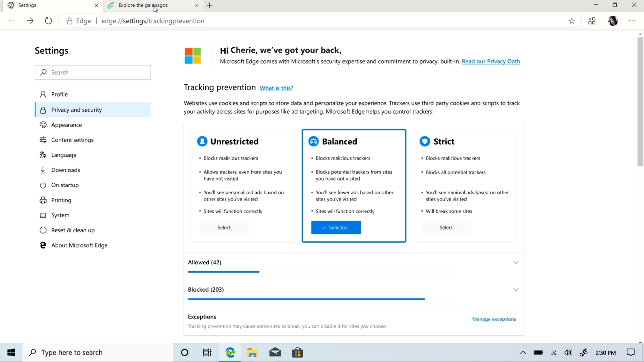Open the three-dot settings menu
This screenshot has width=644, height=362.
pos(632,21)
